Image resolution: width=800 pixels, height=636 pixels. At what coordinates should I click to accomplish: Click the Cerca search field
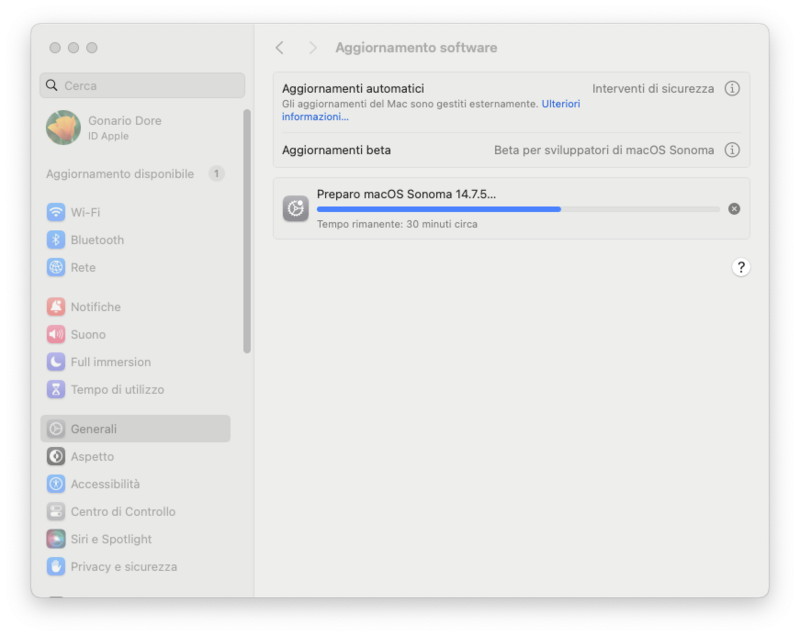click(x=142, y=86)
